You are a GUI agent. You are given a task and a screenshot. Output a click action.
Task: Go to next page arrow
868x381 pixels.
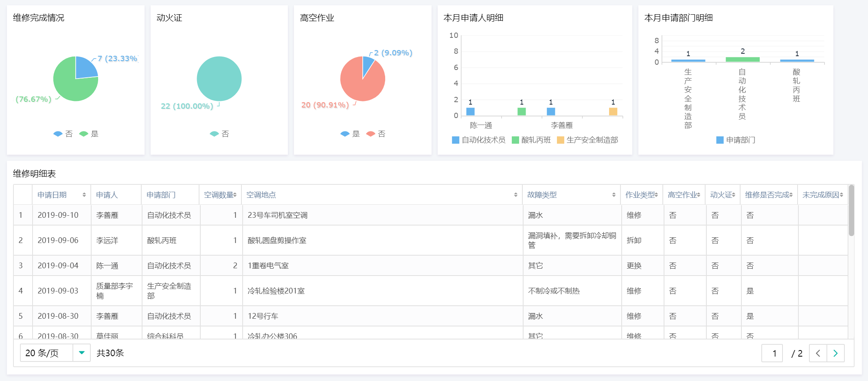point(835,353)
